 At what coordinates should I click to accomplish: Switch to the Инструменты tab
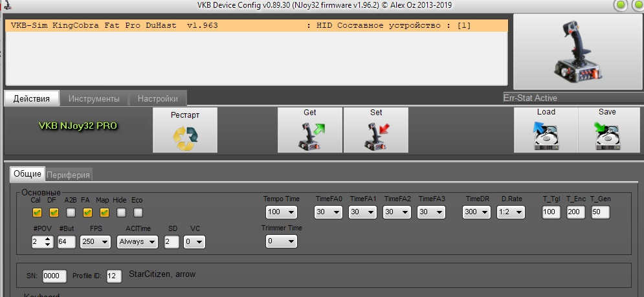tap(94, 98)
